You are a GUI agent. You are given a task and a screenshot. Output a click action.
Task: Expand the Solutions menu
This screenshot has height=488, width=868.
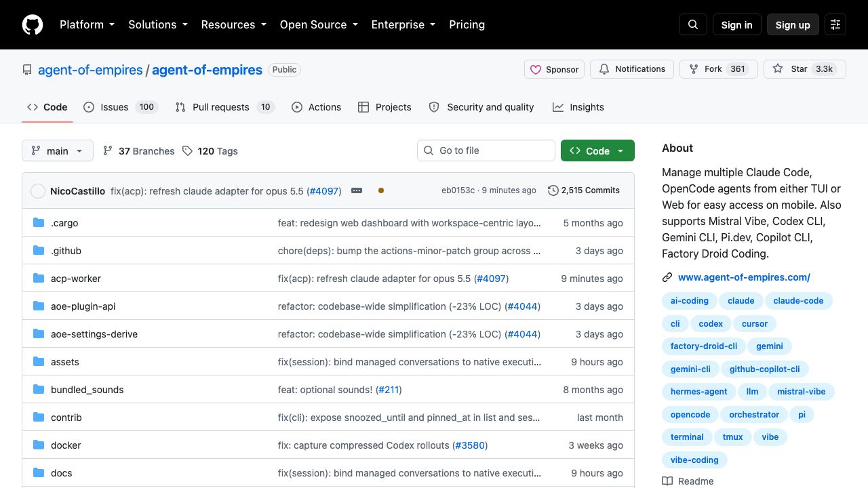point(158,24)
